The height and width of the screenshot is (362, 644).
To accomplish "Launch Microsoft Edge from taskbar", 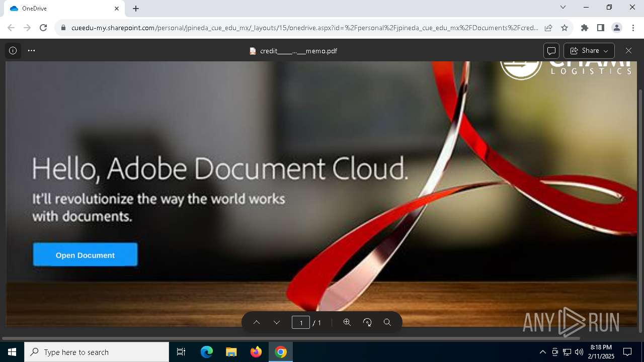I will 207,352.
